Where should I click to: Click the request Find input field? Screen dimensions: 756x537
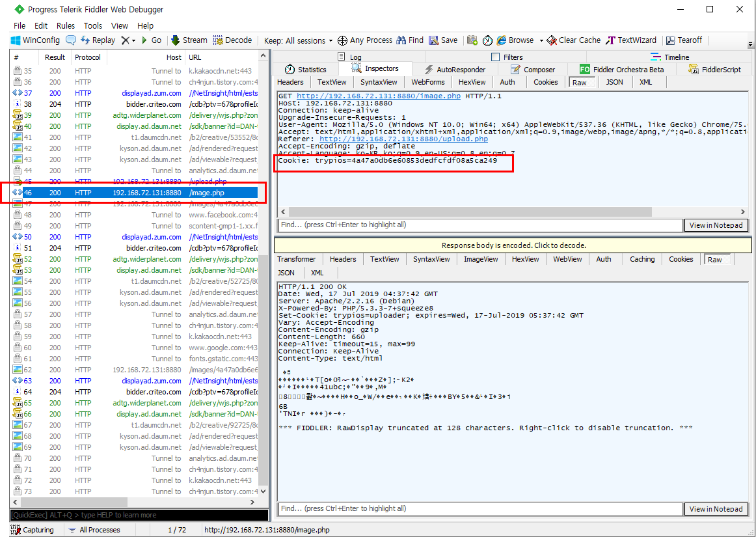pos(481,225)
